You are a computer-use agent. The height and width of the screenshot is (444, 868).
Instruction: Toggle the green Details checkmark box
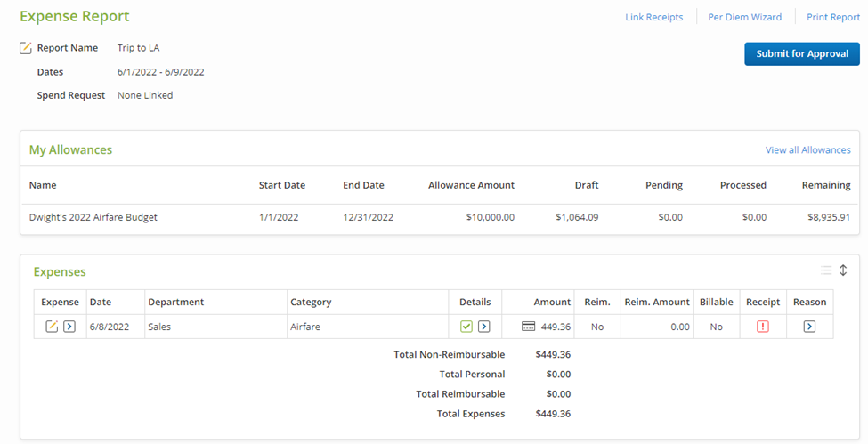pyautogui.click(x=466, y=327)
